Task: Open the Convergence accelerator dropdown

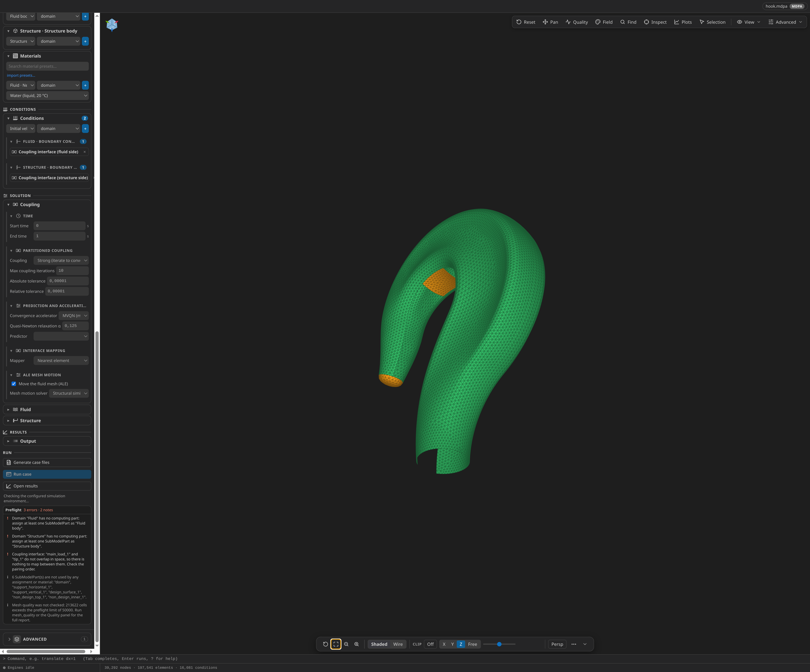Action: click(x=74, y=316)
